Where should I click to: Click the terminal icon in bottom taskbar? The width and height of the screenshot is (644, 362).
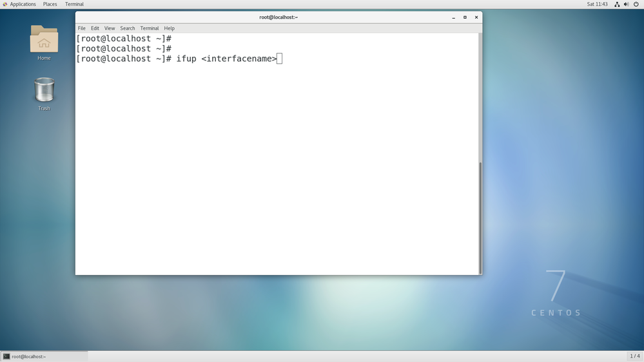(x=6, y=356)
